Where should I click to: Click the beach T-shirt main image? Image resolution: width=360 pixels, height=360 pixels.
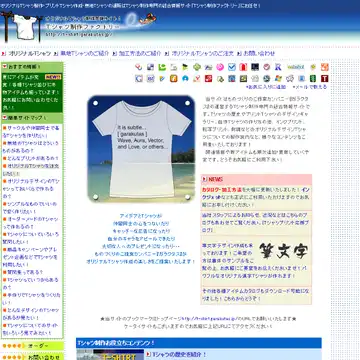click(x=141, y=149)
